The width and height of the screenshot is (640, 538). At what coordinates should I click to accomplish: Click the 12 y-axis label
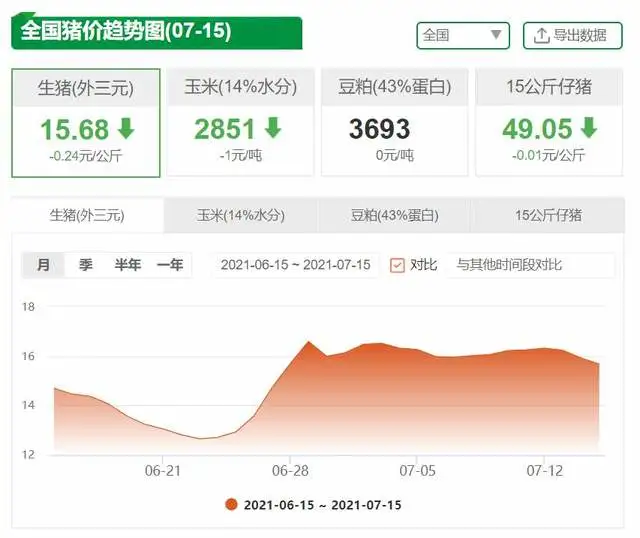pyautogui.click(x=28, y=455)
